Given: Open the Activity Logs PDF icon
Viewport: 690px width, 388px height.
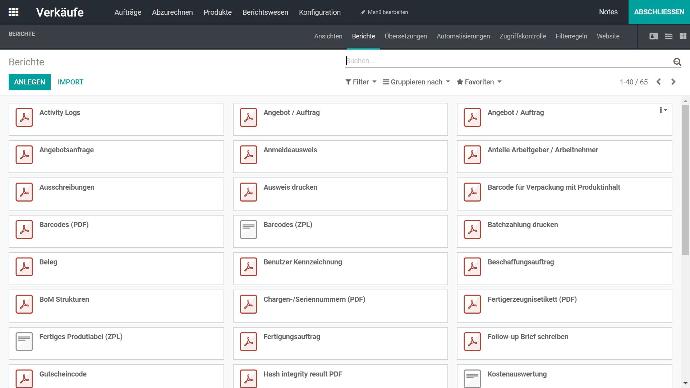Looking at the screenshot, I should pyautogui.click(x=24, y=117).
